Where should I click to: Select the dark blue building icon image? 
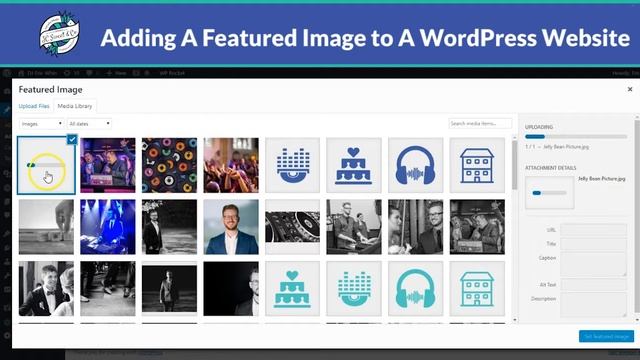coord(477,165)
